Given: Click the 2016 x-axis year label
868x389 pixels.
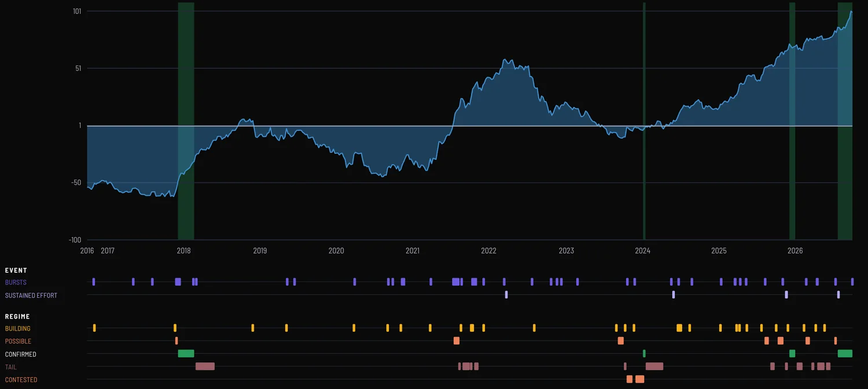Looking at the screenshot, I should (87, 251).
